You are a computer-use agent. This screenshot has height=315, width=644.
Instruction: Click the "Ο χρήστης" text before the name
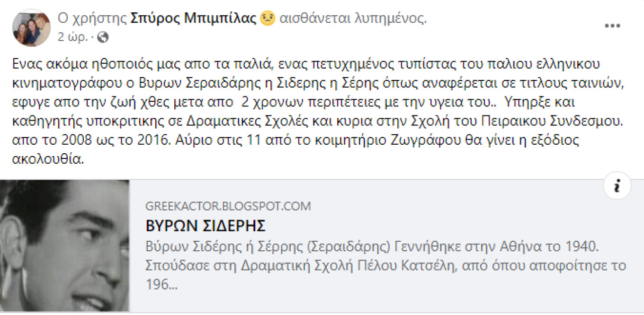(x=92, y=19)
